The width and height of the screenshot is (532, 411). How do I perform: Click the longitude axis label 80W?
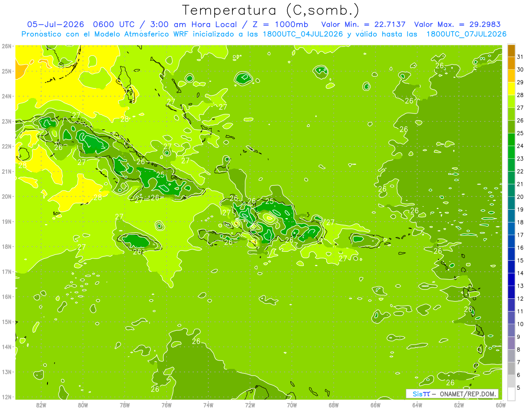tap(83, 405)
